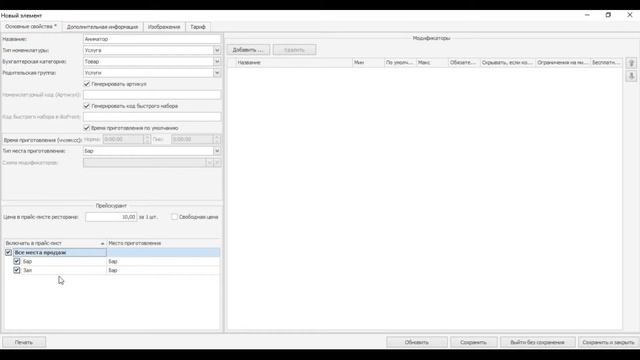Click the Добавить button in Модификаторы

click(x=248, y=50)
